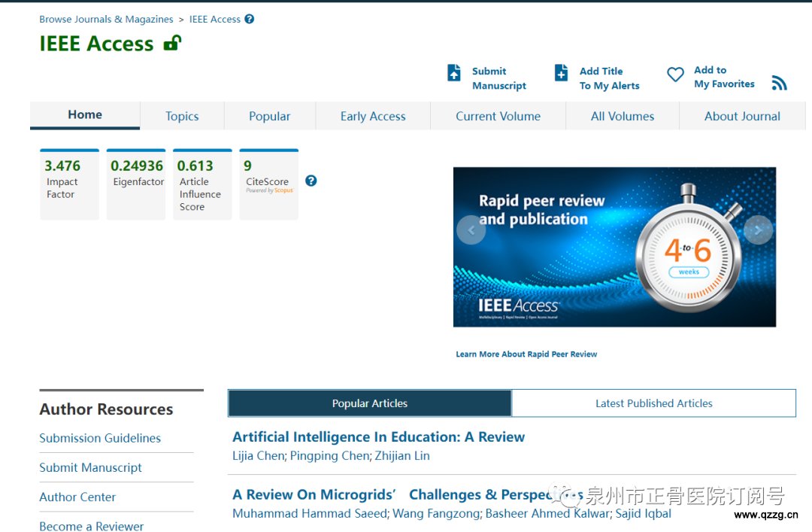Open the About Journal tab
812x532 pixels.
click(x=742, y=116)
